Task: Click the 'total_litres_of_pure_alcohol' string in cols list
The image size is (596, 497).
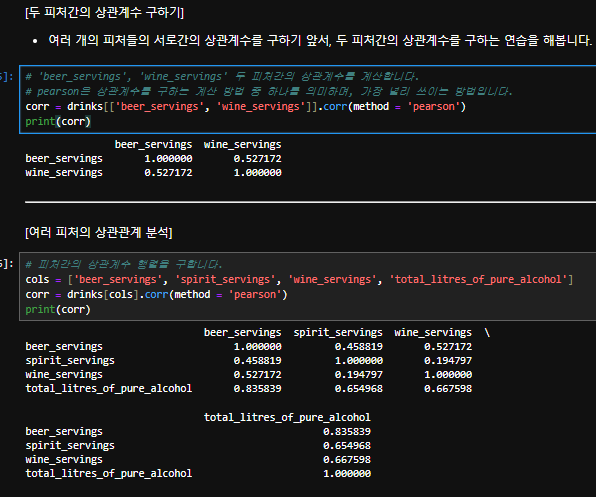Action: 478,280
